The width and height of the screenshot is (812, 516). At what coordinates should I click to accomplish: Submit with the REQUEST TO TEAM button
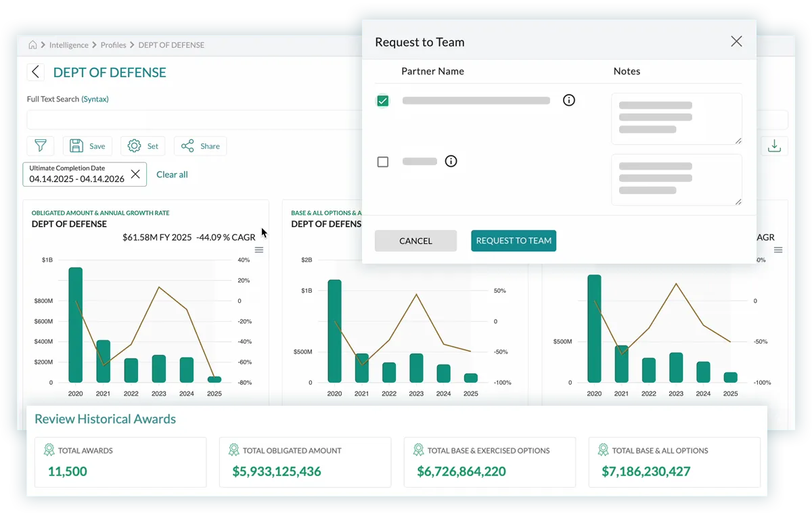[514, 241]
